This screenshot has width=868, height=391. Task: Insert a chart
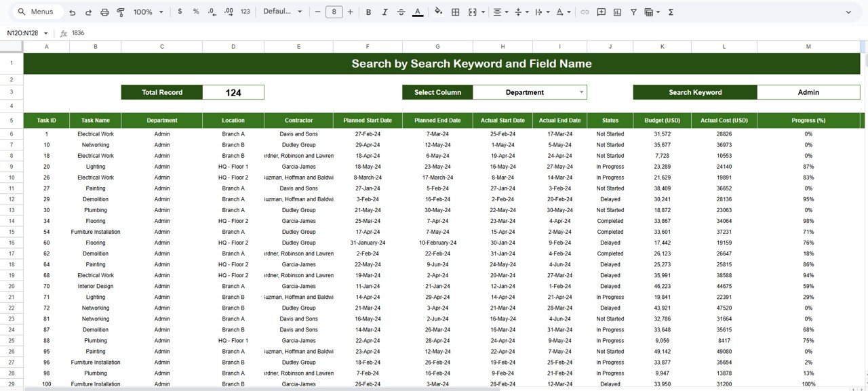coord(618,12)
